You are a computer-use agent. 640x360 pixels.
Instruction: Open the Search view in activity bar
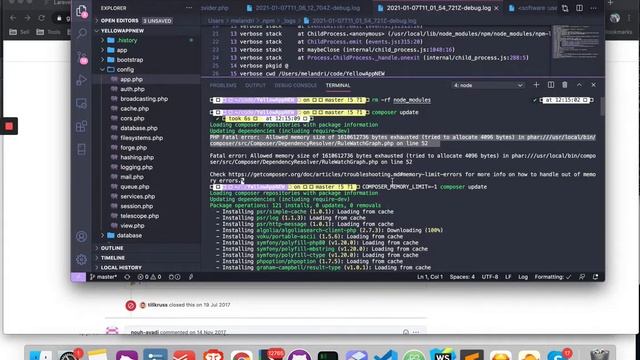tap(81, 33)
